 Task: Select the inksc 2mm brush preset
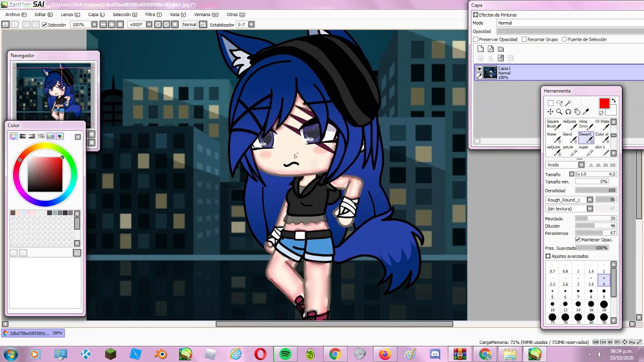point(586,124)
